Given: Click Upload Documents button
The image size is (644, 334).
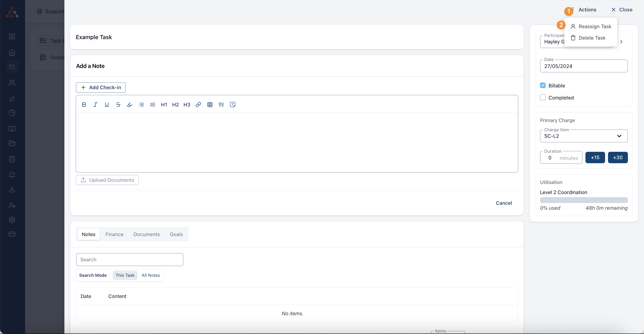Looking at the screenshot, I should tap(107, 180).
